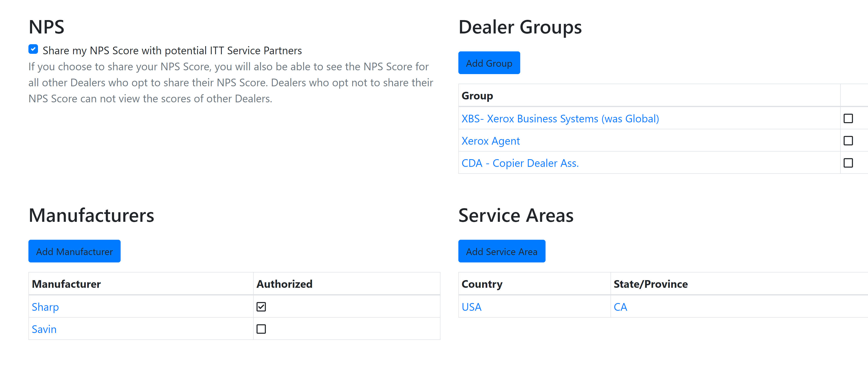Open the CA state link
The height and width of the screenshot is (370, 868).
[x=620, y=307]
